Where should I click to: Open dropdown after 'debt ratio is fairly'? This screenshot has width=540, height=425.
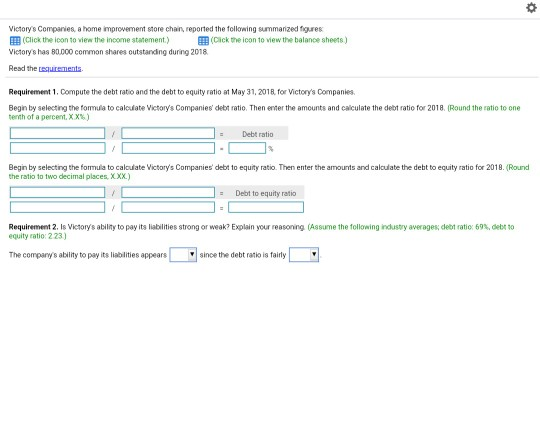coord(304,255)
